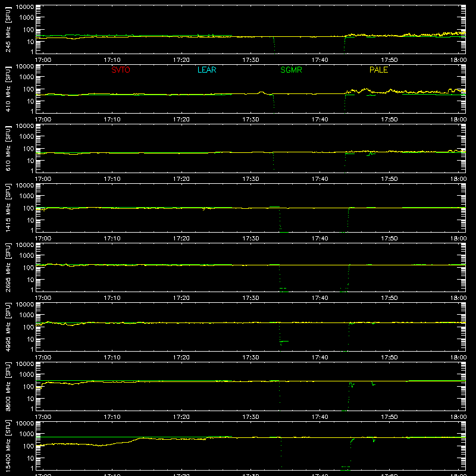Select the 610 MHz [SFU] axis title
Image resolution: width=476 pixels, height=476 pixels.
click(x=8, y=148)
